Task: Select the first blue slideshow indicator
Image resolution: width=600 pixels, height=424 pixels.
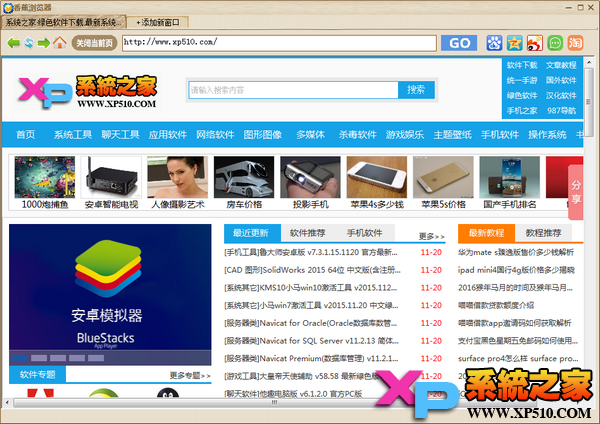Action: [20, 358]
